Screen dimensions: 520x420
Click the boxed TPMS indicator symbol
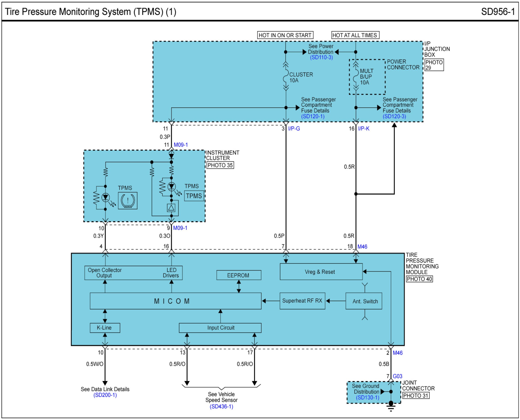pos(194,196)
